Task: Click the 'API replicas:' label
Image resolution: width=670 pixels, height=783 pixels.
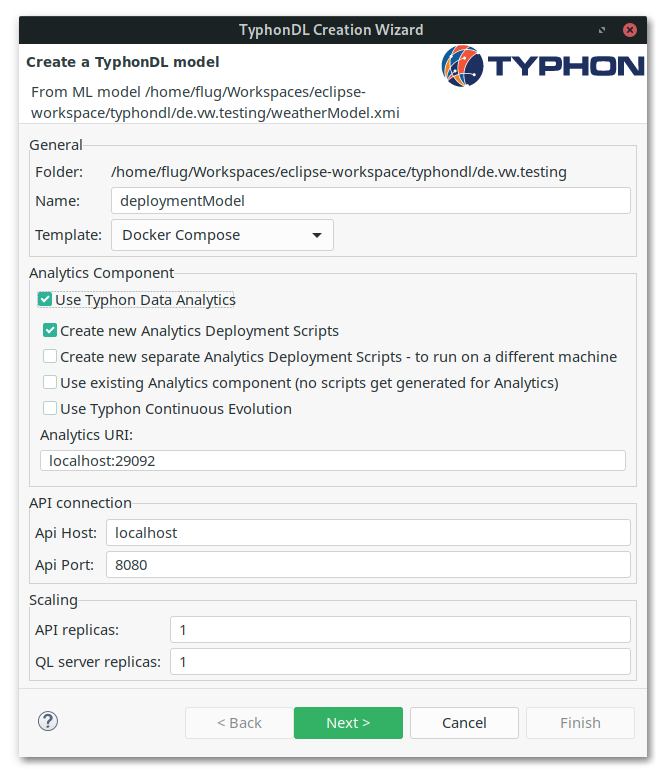Action: point(77,630)
